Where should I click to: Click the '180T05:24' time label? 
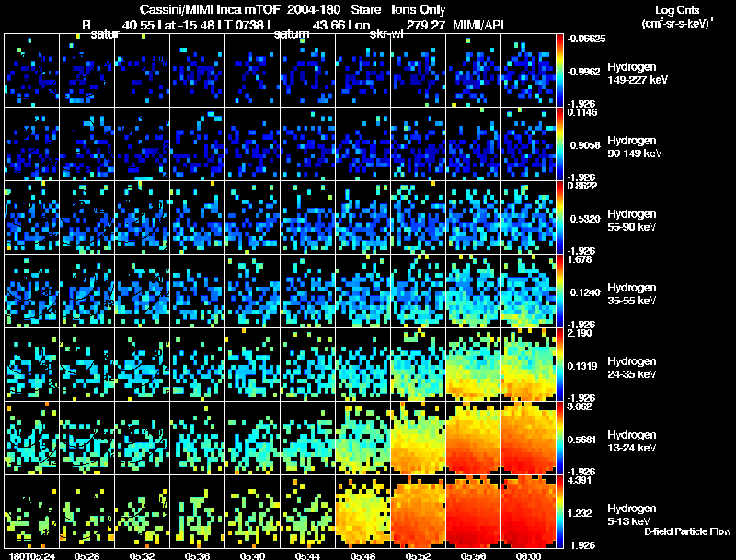(x=32, y=555)
